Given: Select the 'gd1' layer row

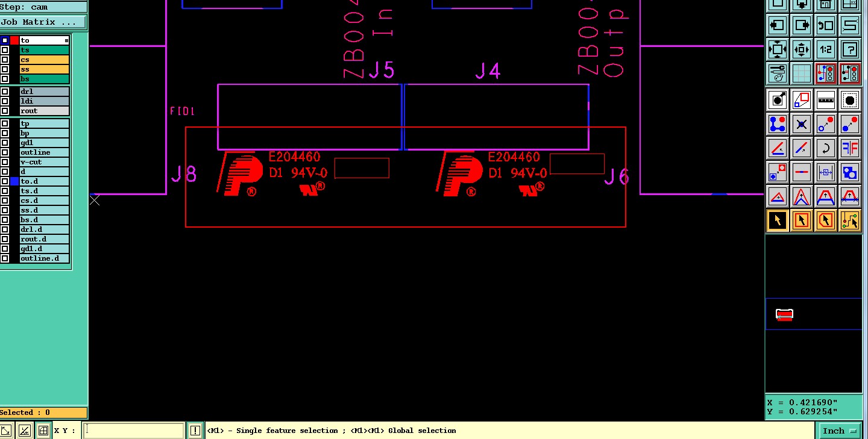Looking at the screenshot, I should (45, 143).
